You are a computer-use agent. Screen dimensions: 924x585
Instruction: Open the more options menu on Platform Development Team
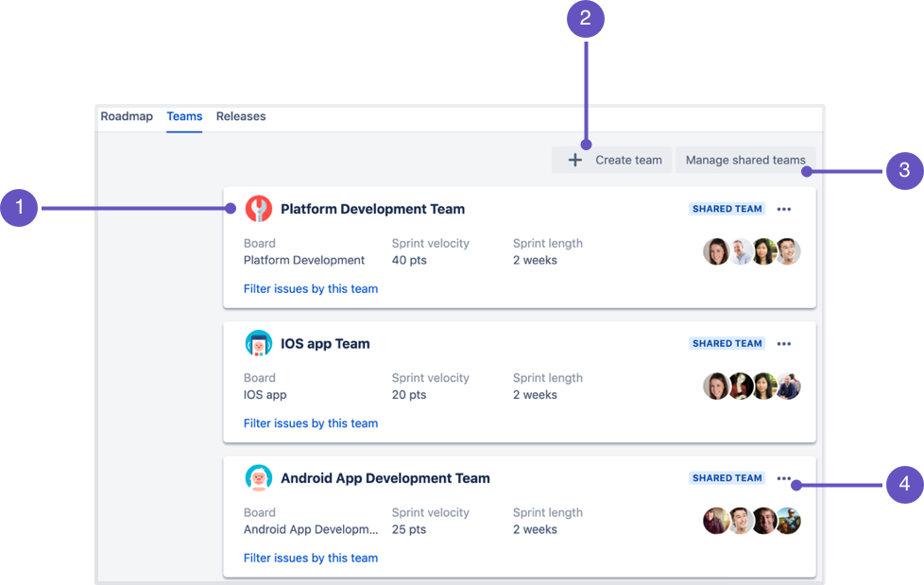tap(784, 209)
